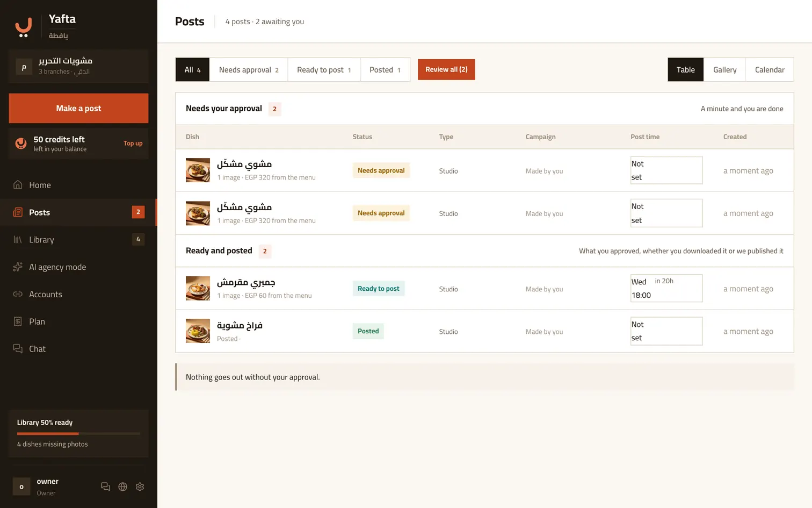This screenshot has width=812, height=508.
Task: Open the Accounts menu item
Action: [78, 294]
